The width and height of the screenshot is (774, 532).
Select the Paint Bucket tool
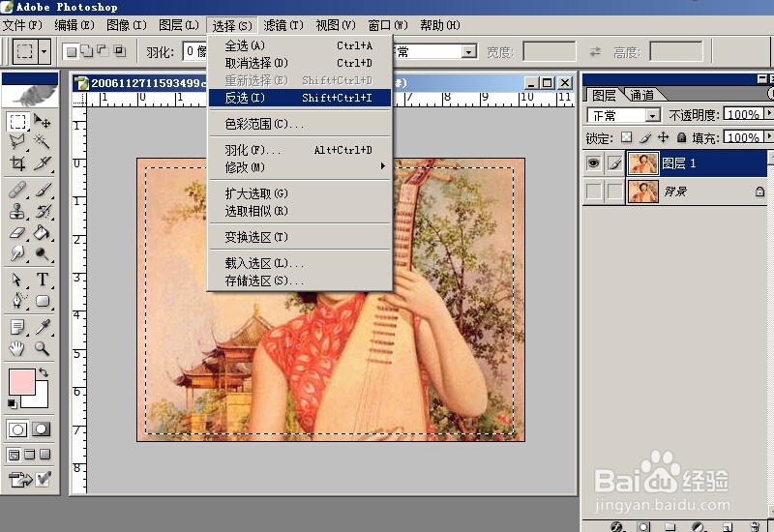[43, 232]
